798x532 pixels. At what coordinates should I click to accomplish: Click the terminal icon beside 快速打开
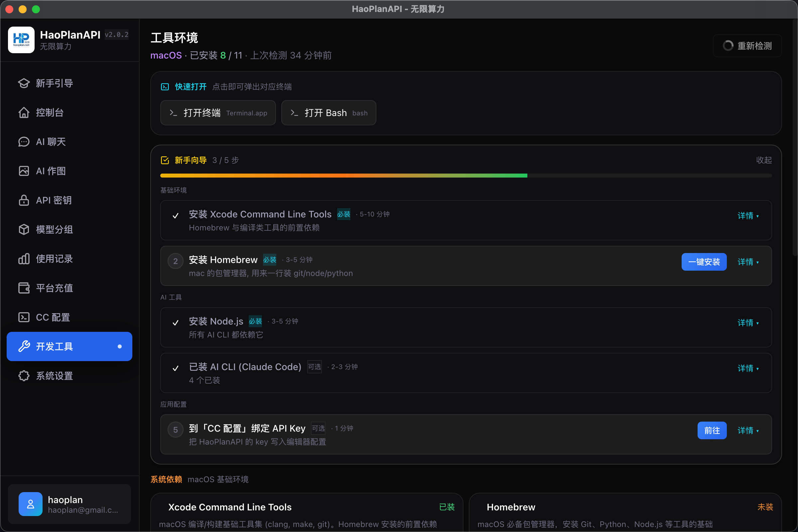(x=165, y=87)
